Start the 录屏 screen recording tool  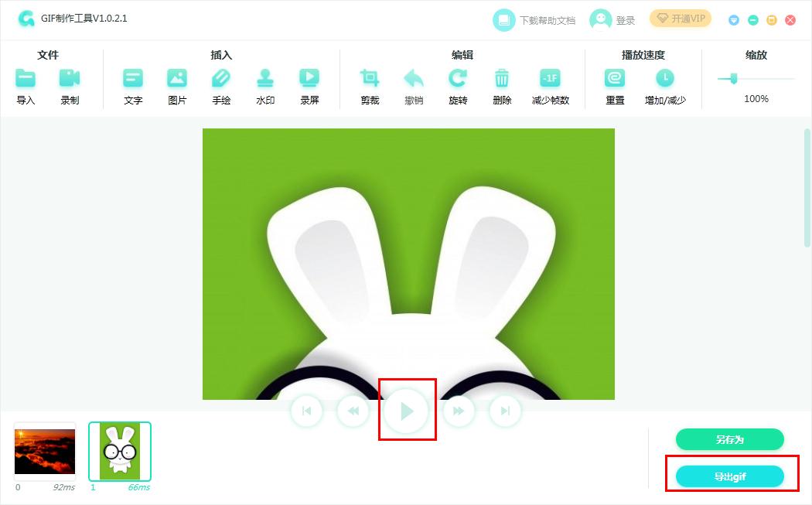coord(310,83)
